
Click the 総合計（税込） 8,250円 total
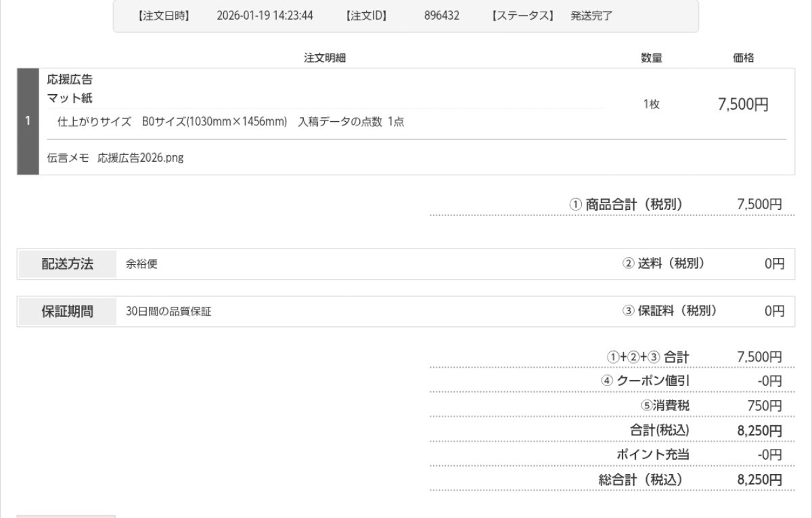click(759, 479)
